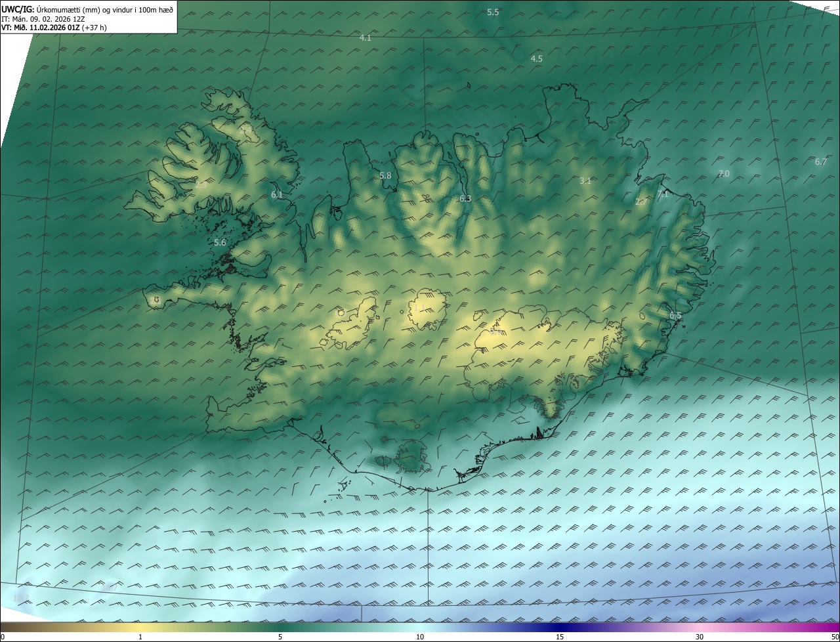
Task: Click the 7.0 value label on the map
Action: 724,174
